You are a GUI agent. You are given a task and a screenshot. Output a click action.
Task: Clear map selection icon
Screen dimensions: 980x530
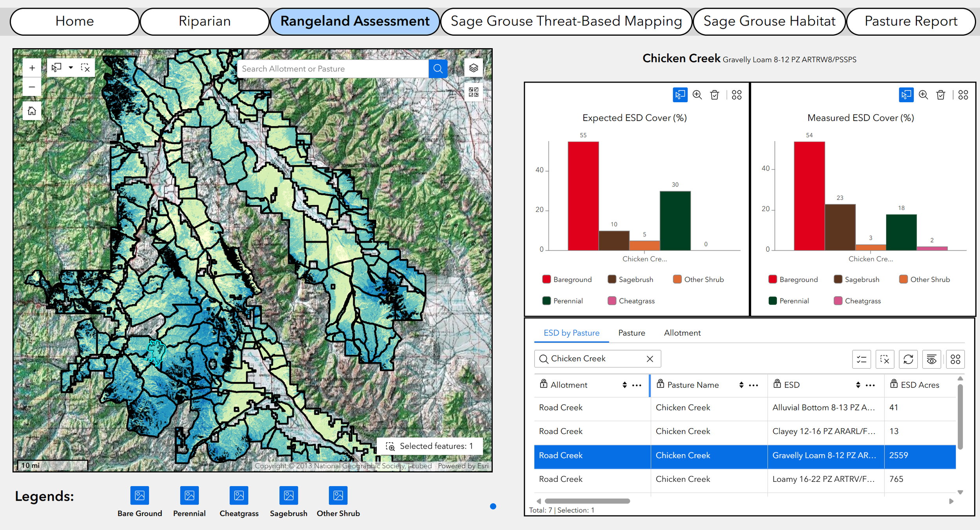pyautogui.click(x=85, y=68)
